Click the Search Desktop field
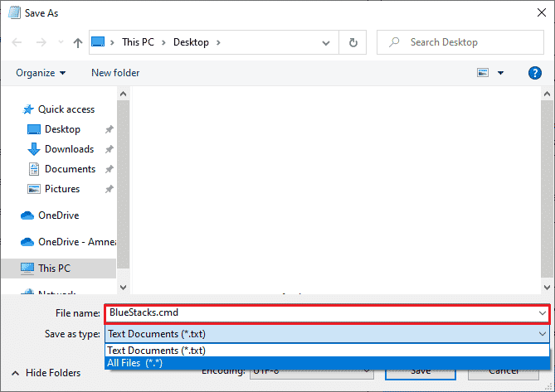The height and width of the screenshot is (392, 555). [460, 42]
